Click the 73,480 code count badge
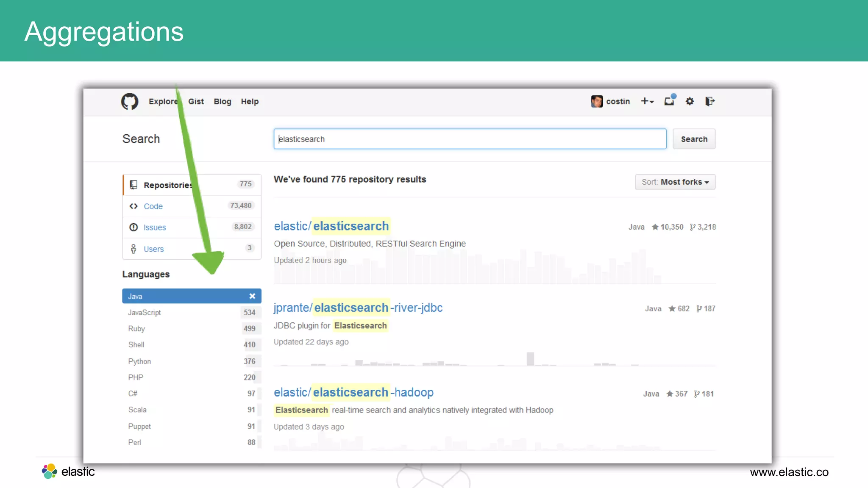The image size is (868, 488). click(241, 206)
